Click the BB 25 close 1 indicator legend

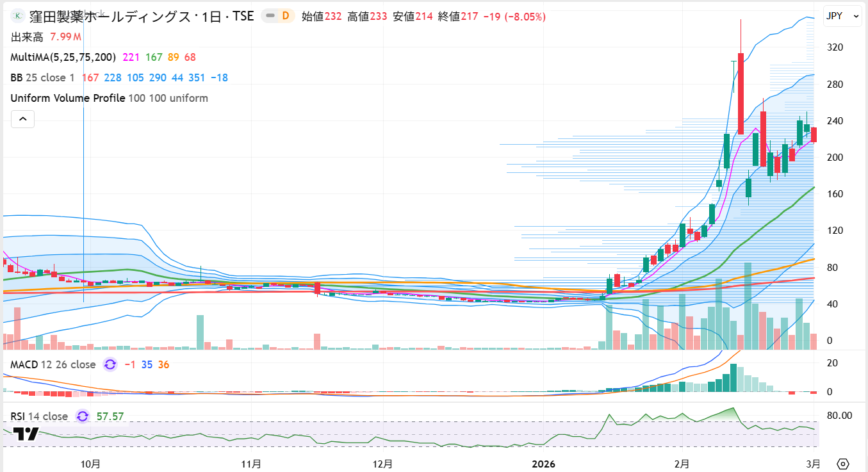click(x=42, y=77)
